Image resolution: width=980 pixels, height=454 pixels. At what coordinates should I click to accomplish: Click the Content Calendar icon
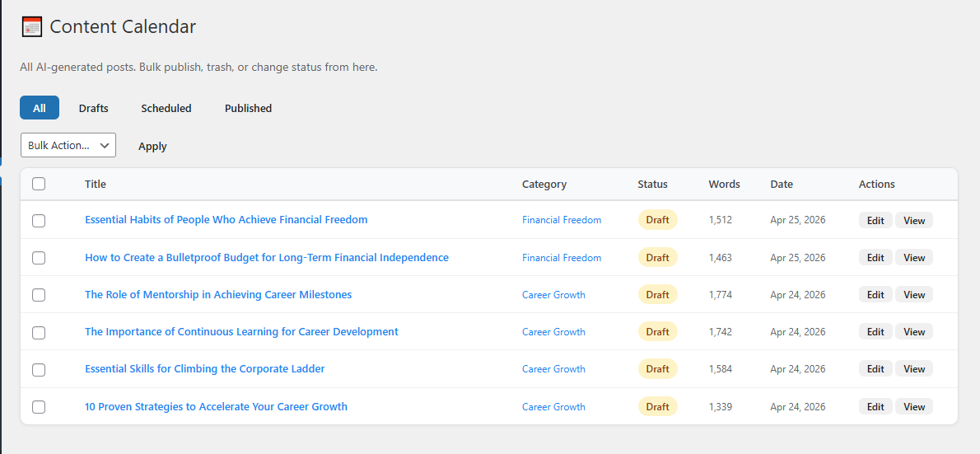[32, 27]
